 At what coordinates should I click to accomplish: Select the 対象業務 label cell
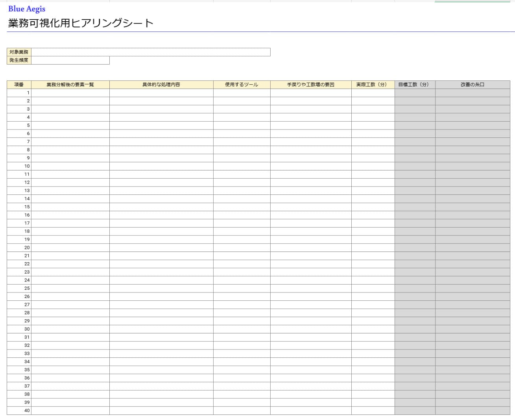pos(19,52)
